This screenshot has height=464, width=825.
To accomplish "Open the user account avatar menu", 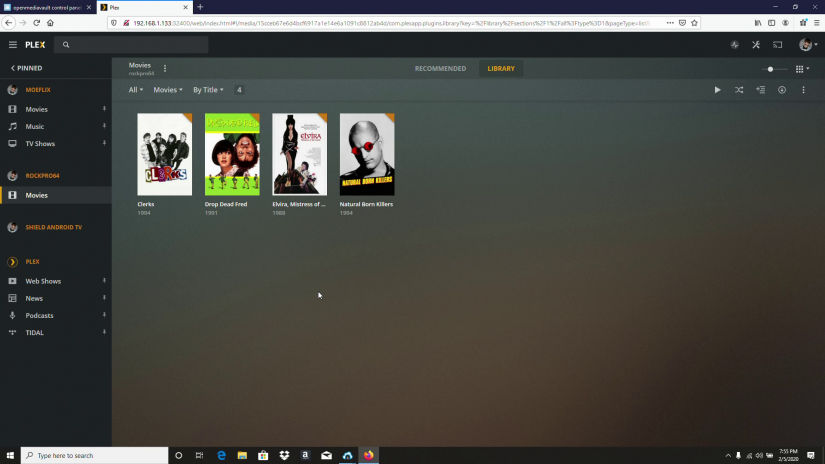I will (x=808, y=45).
